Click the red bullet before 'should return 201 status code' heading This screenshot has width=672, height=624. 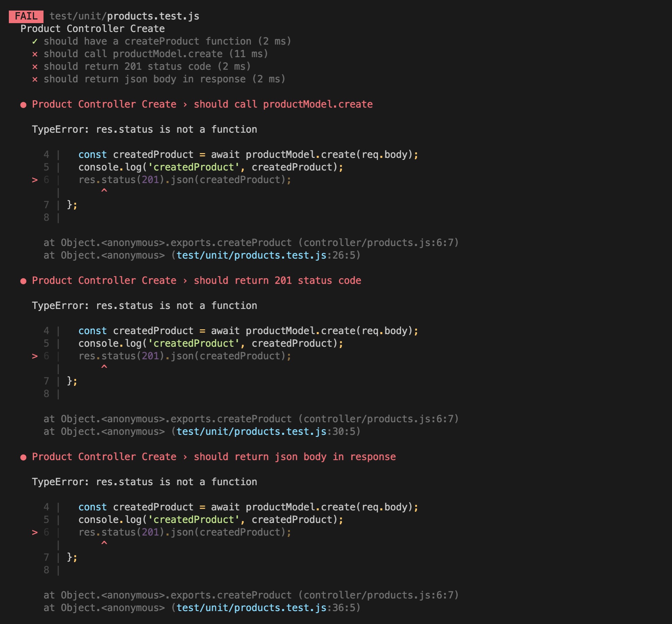[23, 281]
